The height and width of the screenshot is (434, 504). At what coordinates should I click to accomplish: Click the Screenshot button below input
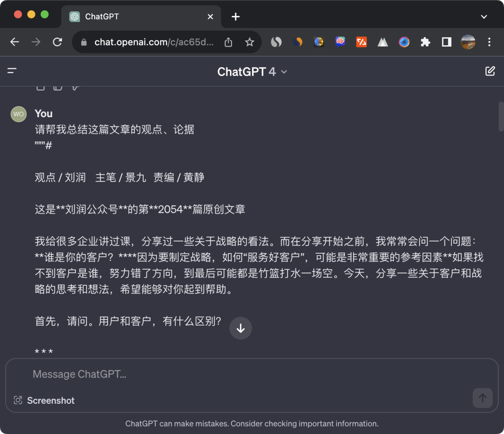pyautogui.click(x=44, y=400)
